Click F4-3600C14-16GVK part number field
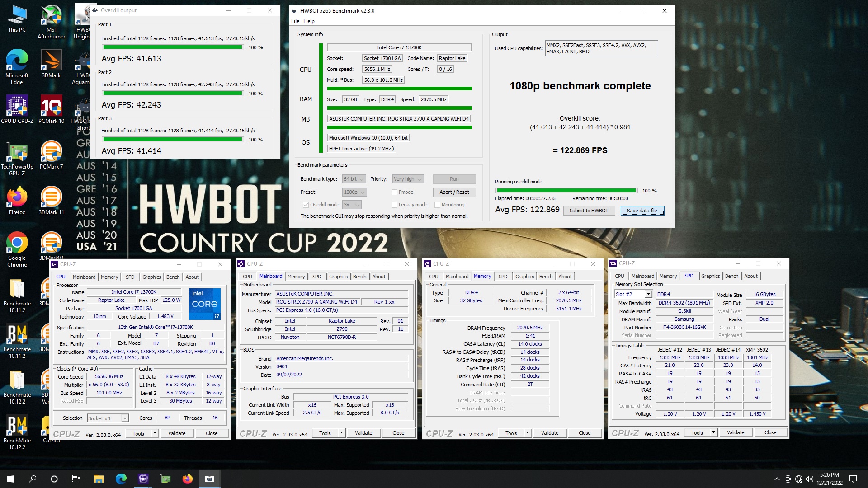Image resolution: width=868 pixels, height=488 pixels. point(684,327)
